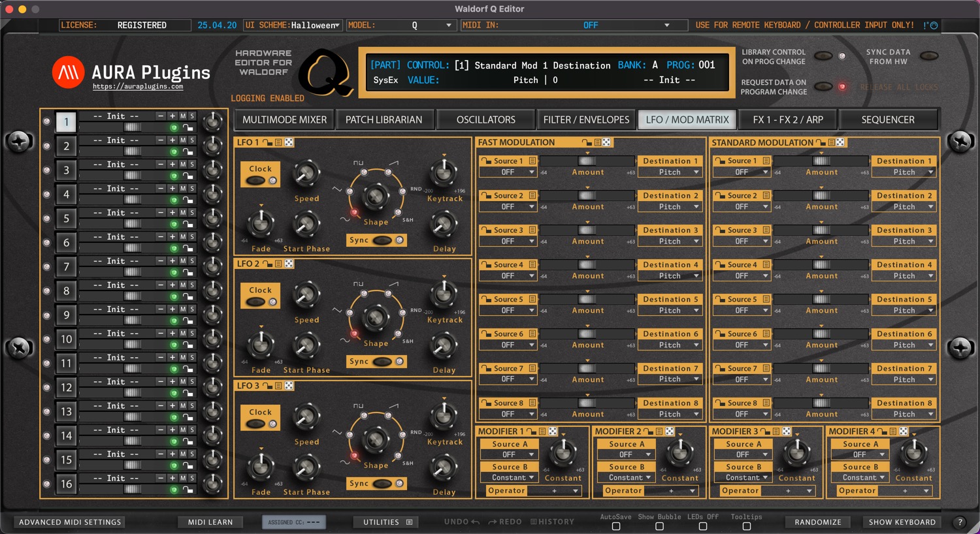The width and height of the screenshot is (980, 534).
Task: Toggle the LFO 1 Clock switch
Action: [255, 180]
